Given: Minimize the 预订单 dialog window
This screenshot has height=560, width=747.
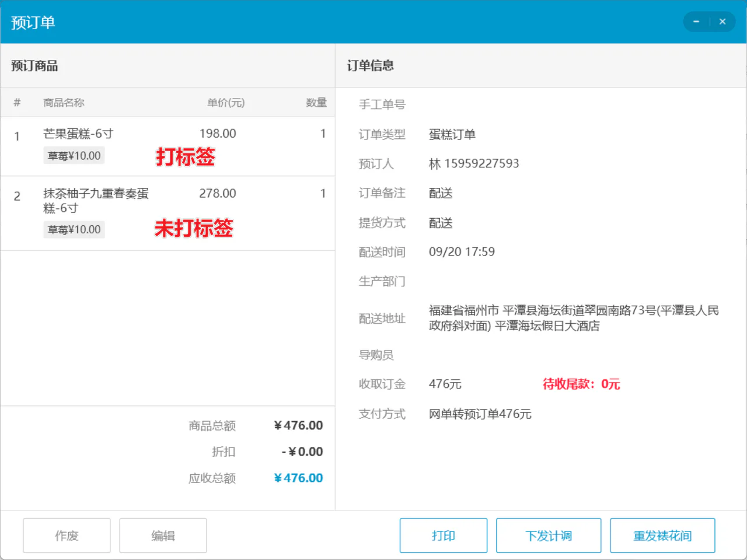Looking at the screenshot, I should (696, 22).
